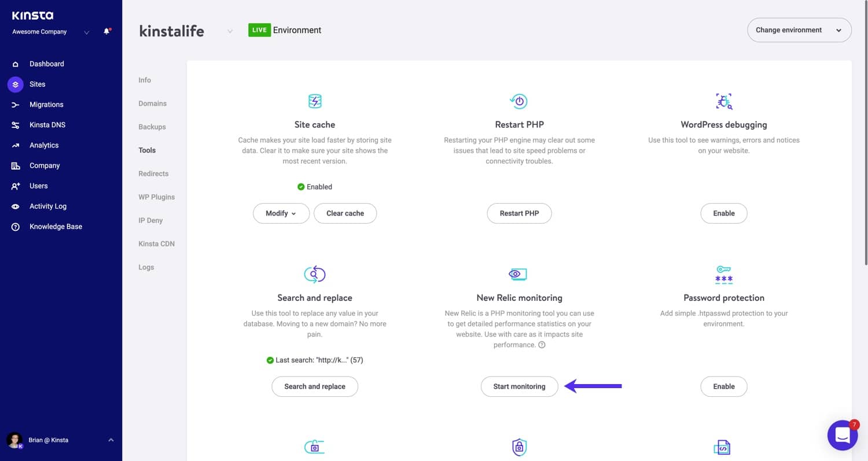The width and height of the screenshot is (868, 461).
Task: Open the intercom chat bubble icon
Action: pyautogui.click(x=842, y=435)
